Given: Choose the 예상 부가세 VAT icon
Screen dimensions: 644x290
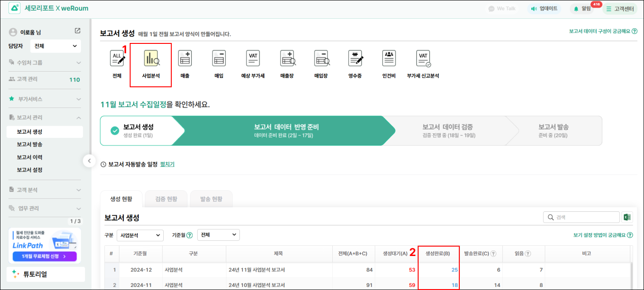Looking at the screenshot, I should [253, 59].
